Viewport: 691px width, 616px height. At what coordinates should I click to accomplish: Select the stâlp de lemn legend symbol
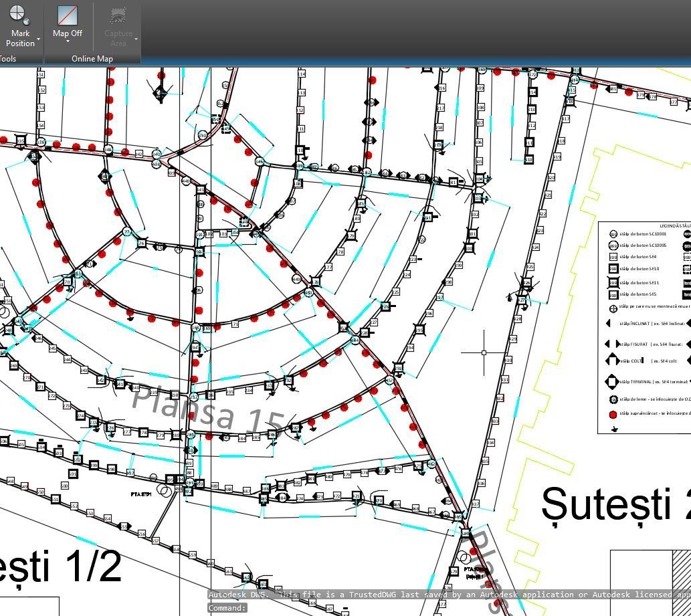pos(613,399)
